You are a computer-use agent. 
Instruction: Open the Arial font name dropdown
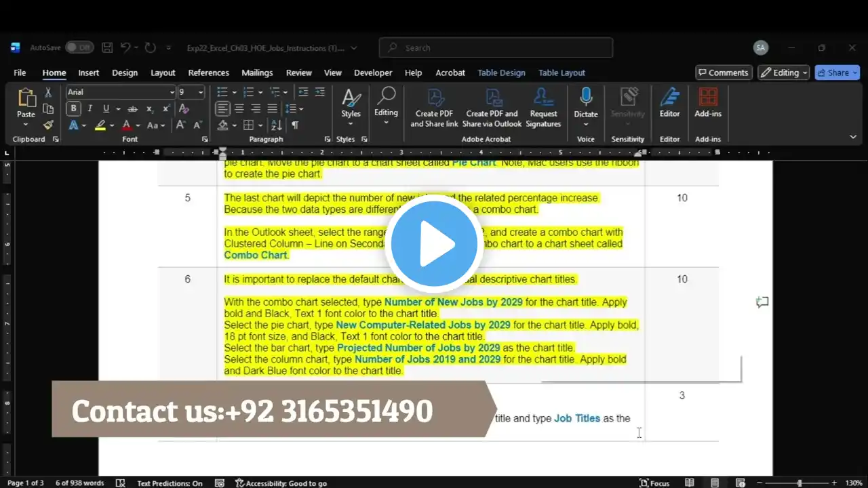pos(172,92)
